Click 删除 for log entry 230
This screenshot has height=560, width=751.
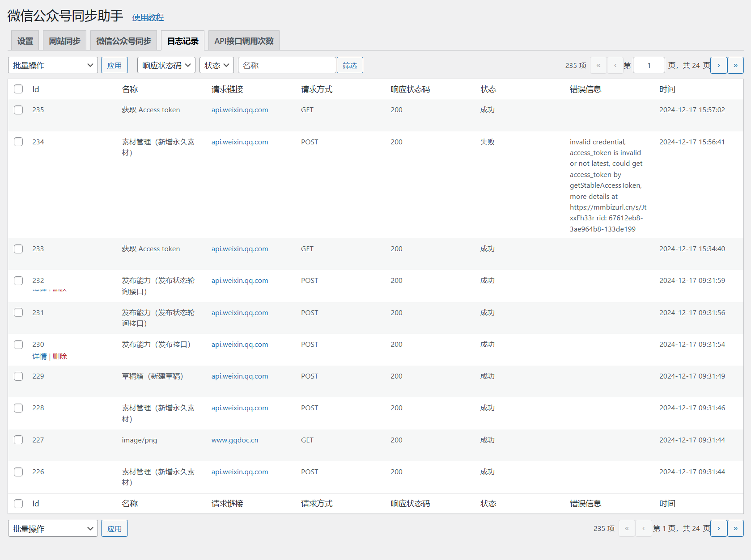pos(59,356)
